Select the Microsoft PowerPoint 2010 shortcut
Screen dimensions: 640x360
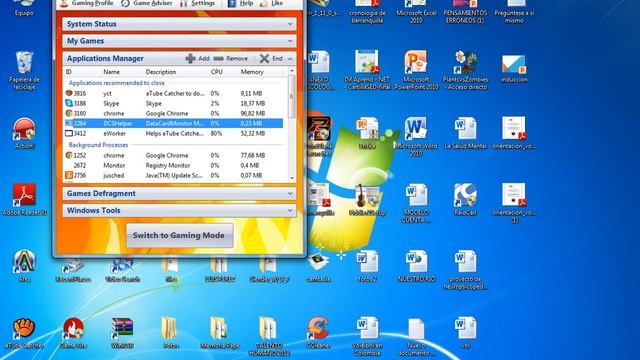[416, 70]
